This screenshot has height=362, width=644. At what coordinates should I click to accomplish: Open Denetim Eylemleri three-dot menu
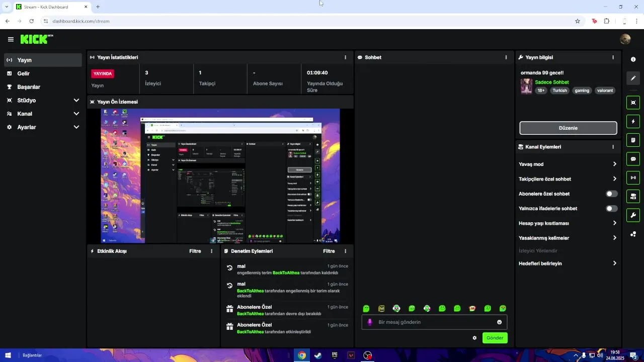[x=345, y=251]
